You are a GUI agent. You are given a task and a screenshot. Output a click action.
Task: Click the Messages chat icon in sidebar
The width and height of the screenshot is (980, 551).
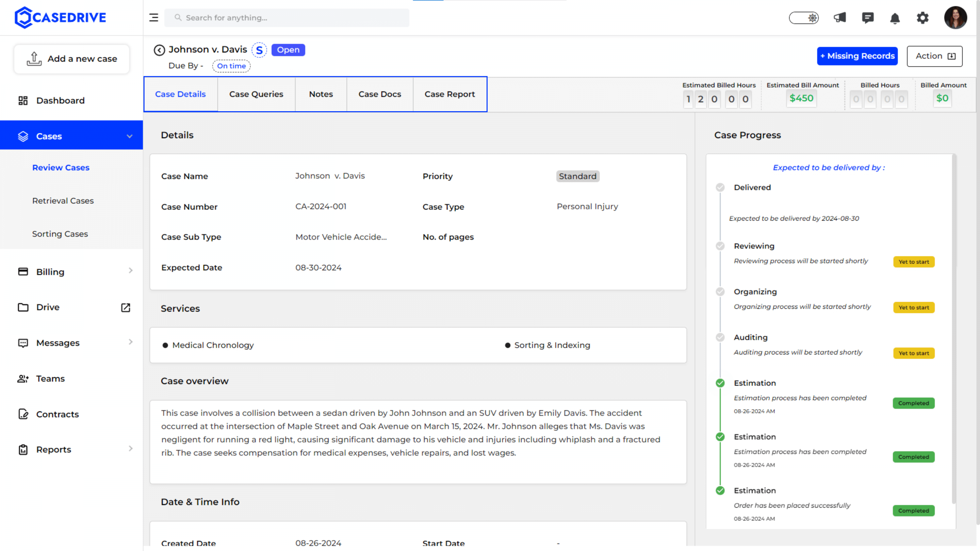tap(23, 343)
